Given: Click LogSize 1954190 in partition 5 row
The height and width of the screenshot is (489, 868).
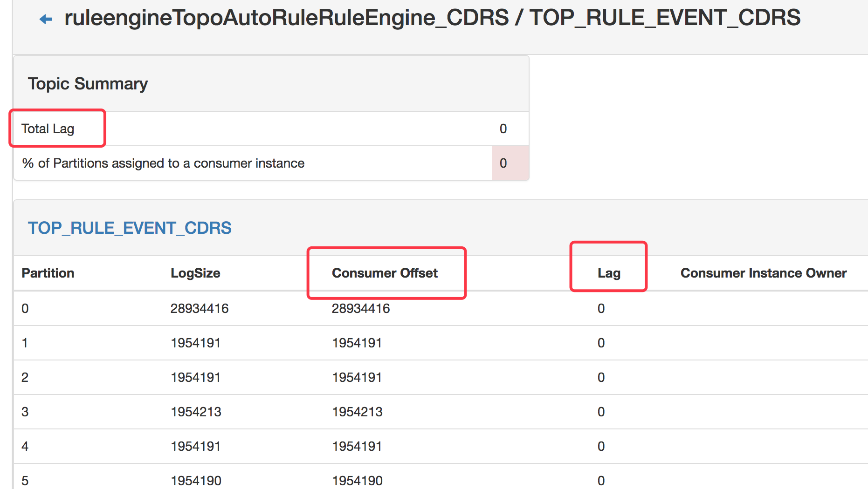Looking at the screenshot, I should click(x=196, y=480).
